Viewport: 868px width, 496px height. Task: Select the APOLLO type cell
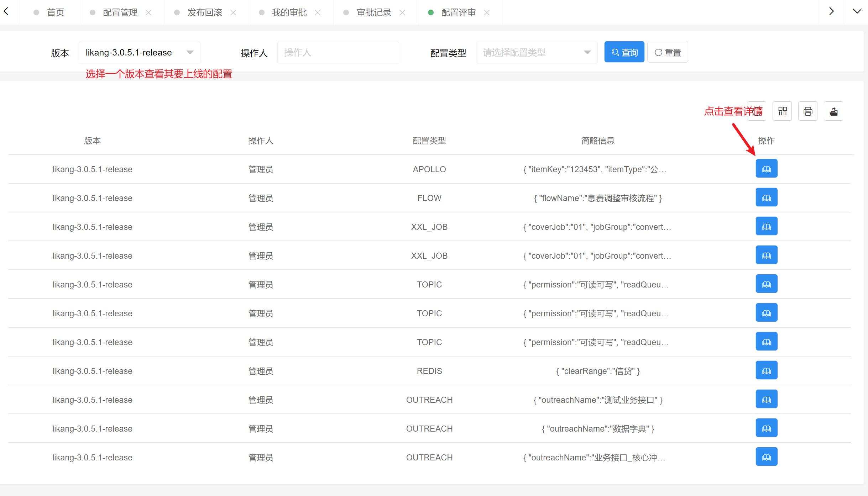pos(429,169)
